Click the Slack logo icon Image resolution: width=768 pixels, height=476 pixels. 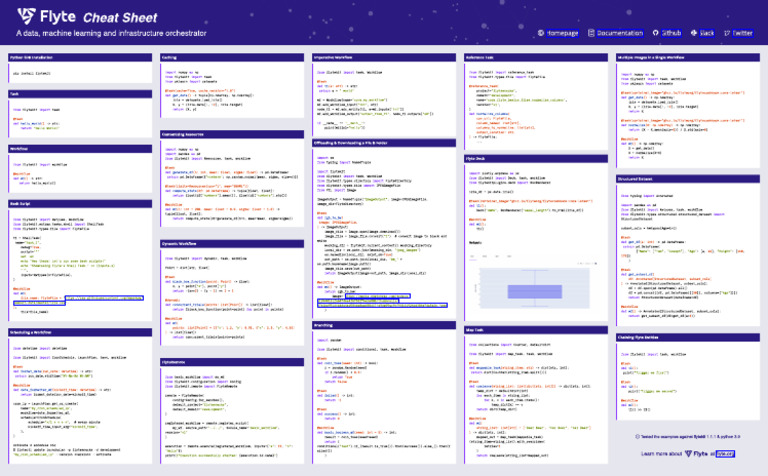[x=694, y=33]
